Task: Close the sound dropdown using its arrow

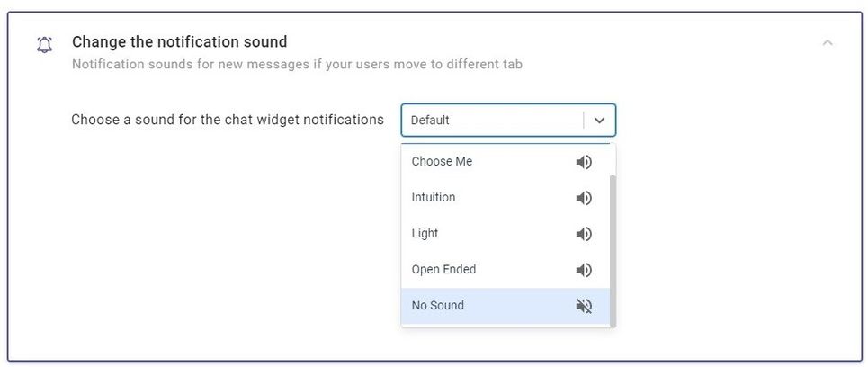Action: click(599, 121)
